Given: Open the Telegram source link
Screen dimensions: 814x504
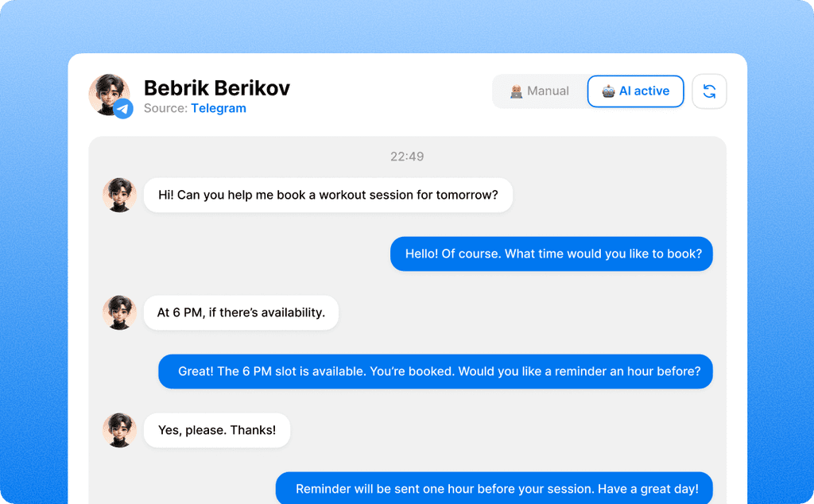Looking at the screenshot, I should click(x=219, y=109).
